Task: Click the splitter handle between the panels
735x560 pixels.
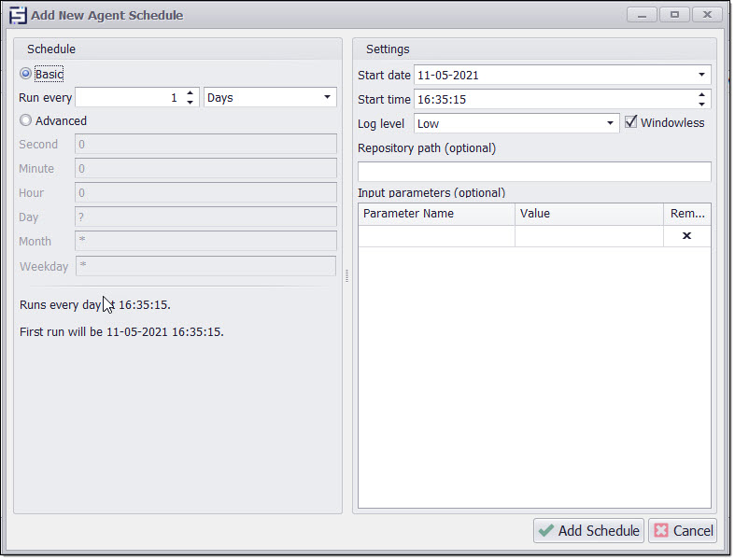Action: point(347,275)
